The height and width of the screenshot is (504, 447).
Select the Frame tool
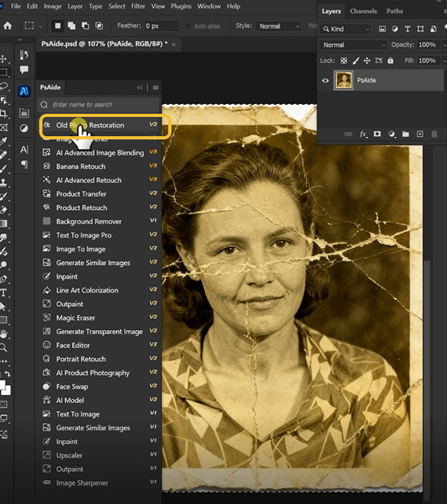click(3, 127)
